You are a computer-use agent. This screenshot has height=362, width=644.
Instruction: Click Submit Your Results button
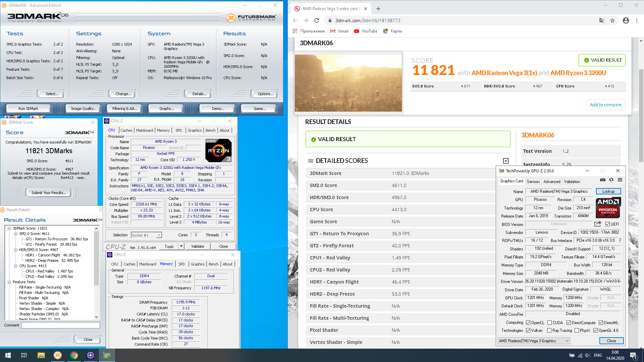[49, 193]
